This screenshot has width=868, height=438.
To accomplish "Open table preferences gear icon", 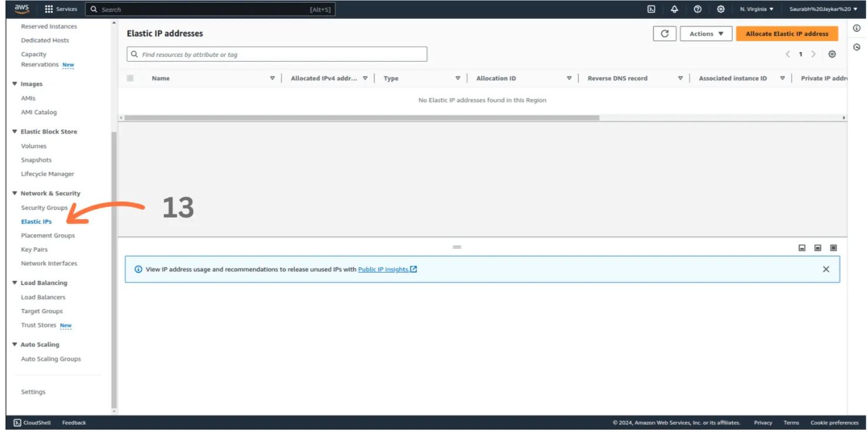I will 832,54.
